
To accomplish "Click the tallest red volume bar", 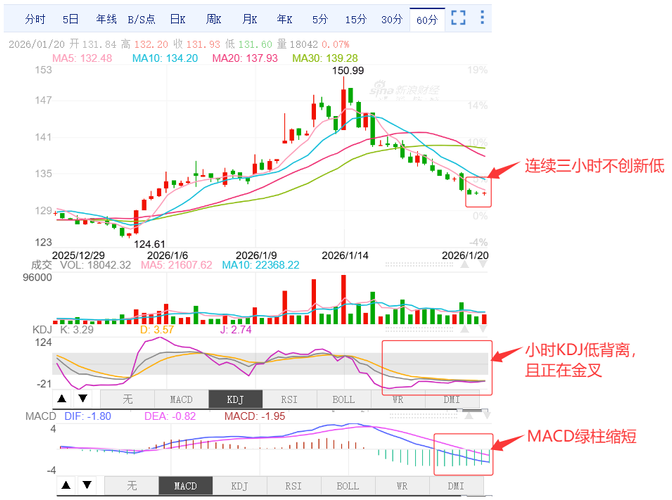I will pyautogui.click(x=343, y=299).
